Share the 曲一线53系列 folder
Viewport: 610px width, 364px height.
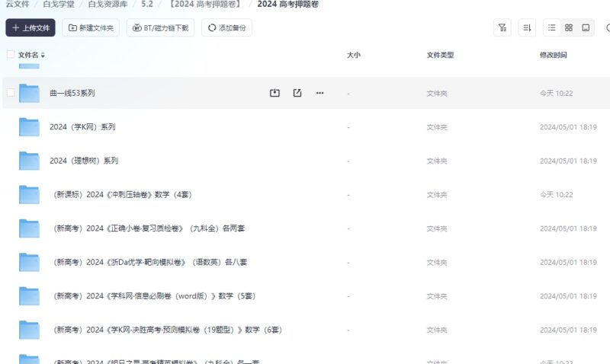[x=297, y=93]
